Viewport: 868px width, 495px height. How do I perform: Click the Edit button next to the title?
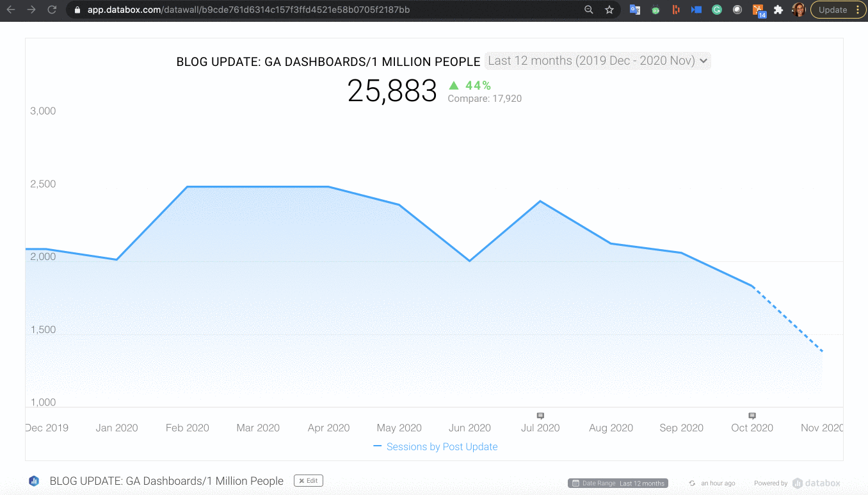309,480
